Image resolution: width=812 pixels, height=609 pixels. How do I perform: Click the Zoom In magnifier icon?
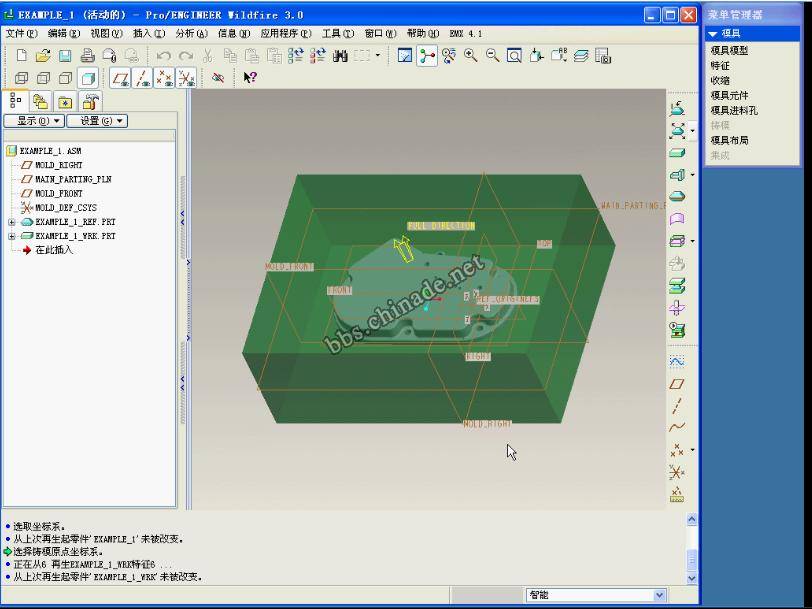pyautogui.click(x=471, y=56)
